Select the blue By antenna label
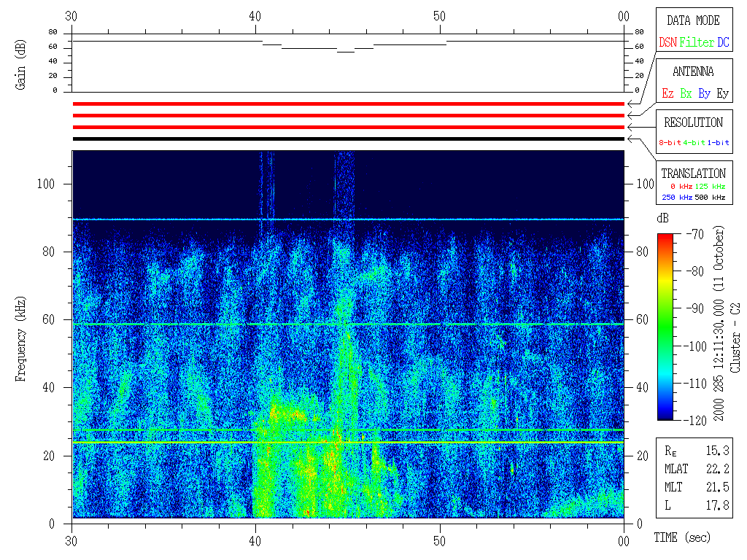This screenshot has height=560, width=747. pyautogui.click(x=704, y=94)
